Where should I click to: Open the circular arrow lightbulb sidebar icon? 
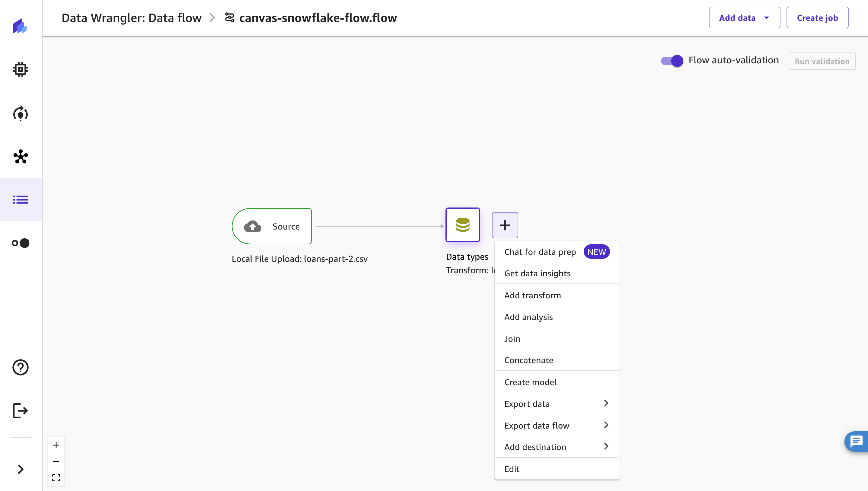pos(20,113)
